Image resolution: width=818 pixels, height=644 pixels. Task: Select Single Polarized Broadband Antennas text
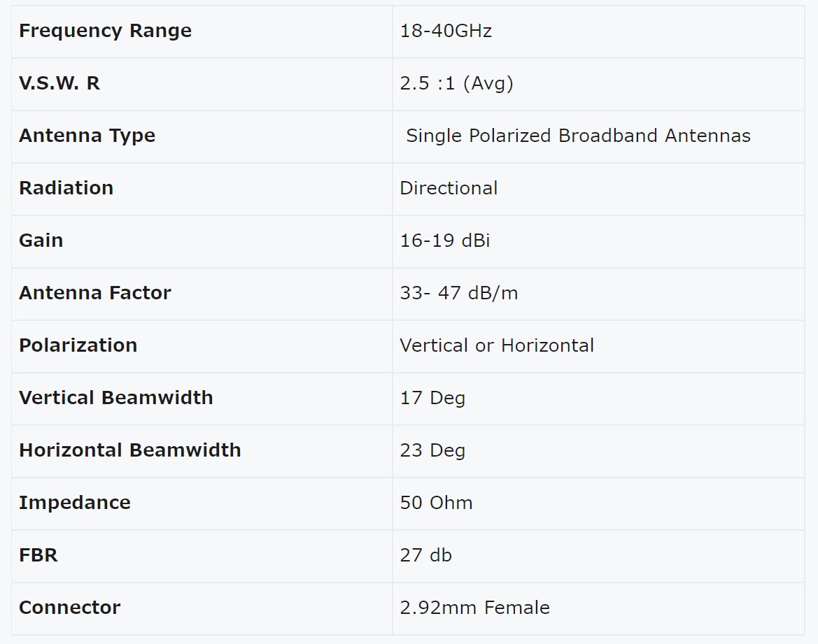[578, 136]
